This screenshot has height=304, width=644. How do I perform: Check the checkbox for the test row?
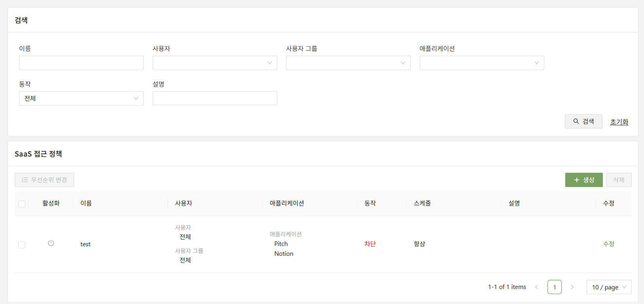click(x=22, y=245)
